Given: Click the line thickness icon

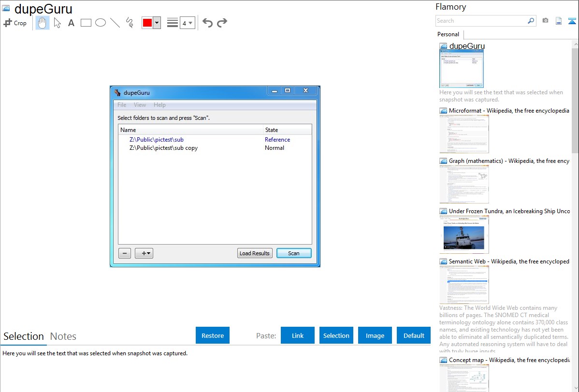Looking at the screenshot, I should pos(173,23).
